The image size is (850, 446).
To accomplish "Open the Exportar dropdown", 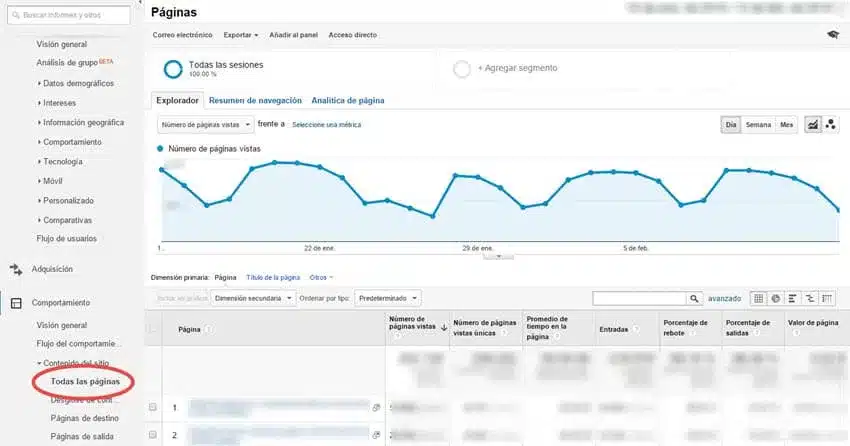I will pos(241,35).
